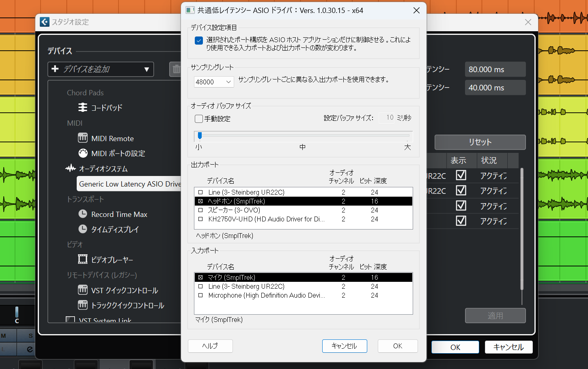Click OK in the スタジオ設定 window
The width and height of the screenshot is (588, 369).
click(455, 347)
